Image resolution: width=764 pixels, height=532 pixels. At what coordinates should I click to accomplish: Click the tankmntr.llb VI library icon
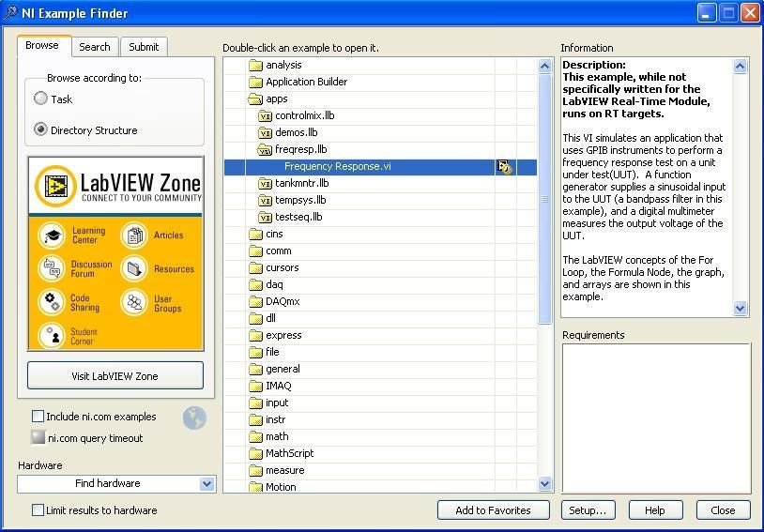[265, 183]
